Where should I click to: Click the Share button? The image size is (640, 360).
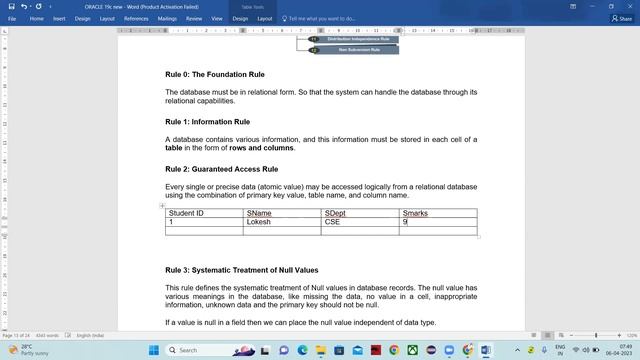tap(622, 19)
